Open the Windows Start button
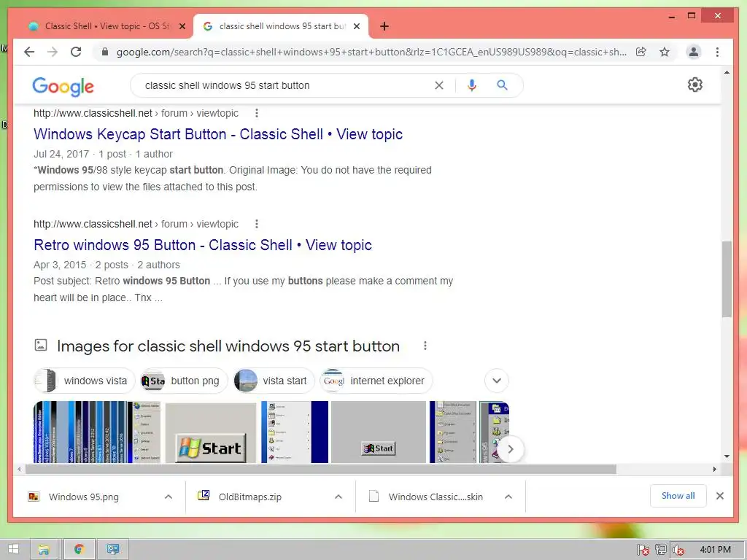Screen dimensions: 747x560 (x=13, y=549)
